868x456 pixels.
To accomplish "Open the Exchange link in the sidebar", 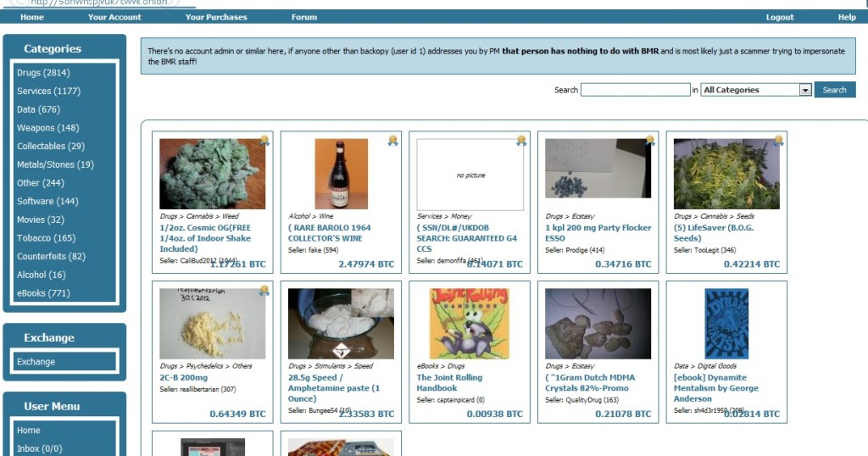I will pyautogui.click(x=36, y=362).
